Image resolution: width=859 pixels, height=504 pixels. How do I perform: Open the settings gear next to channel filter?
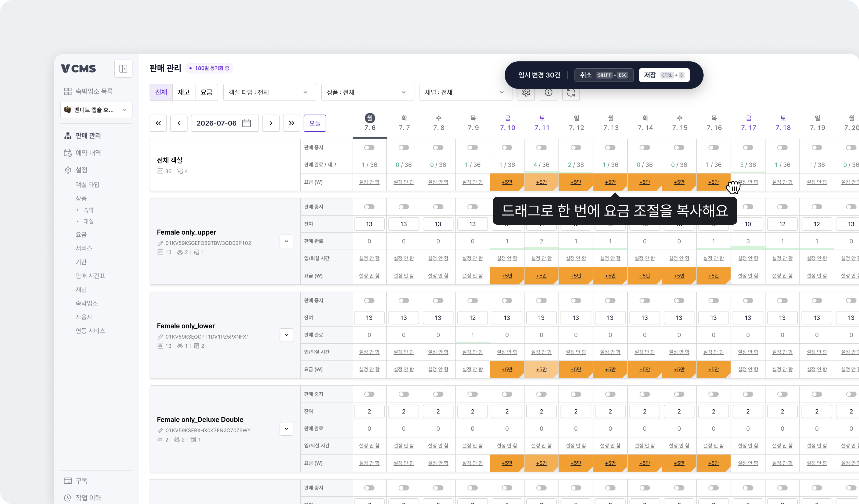coord(526,92)
